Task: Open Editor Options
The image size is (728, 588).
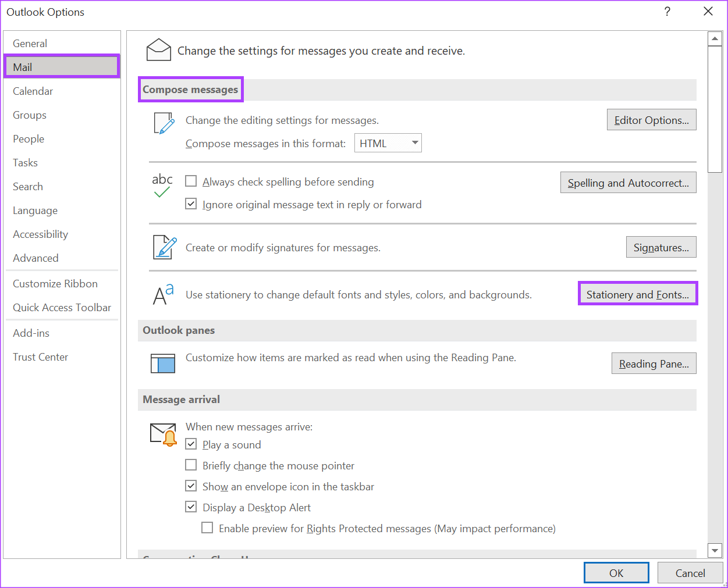Action: [652, 120]
